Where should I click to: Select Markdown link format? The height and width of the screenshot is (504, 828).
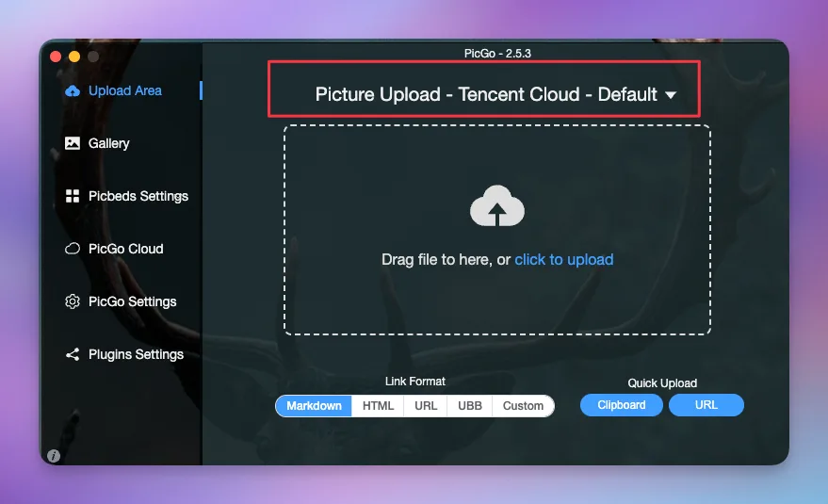(314, 406)
